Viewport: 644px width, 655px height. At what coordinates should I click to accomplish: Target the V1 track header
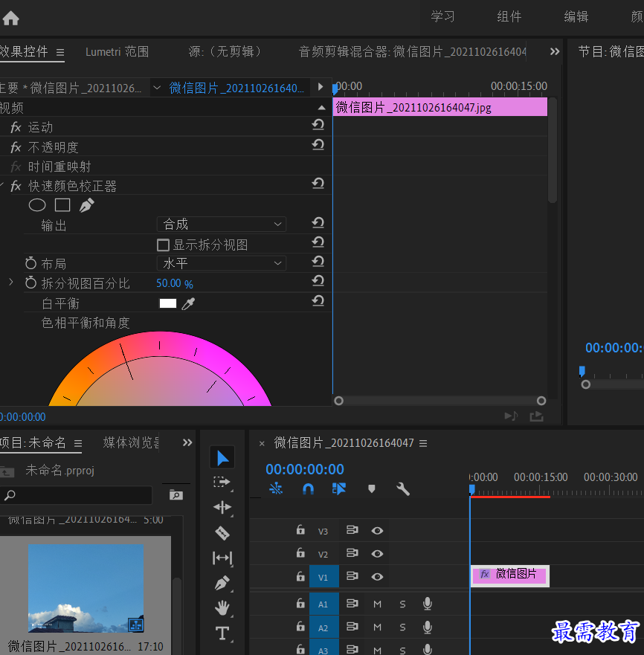pos(323,577)
